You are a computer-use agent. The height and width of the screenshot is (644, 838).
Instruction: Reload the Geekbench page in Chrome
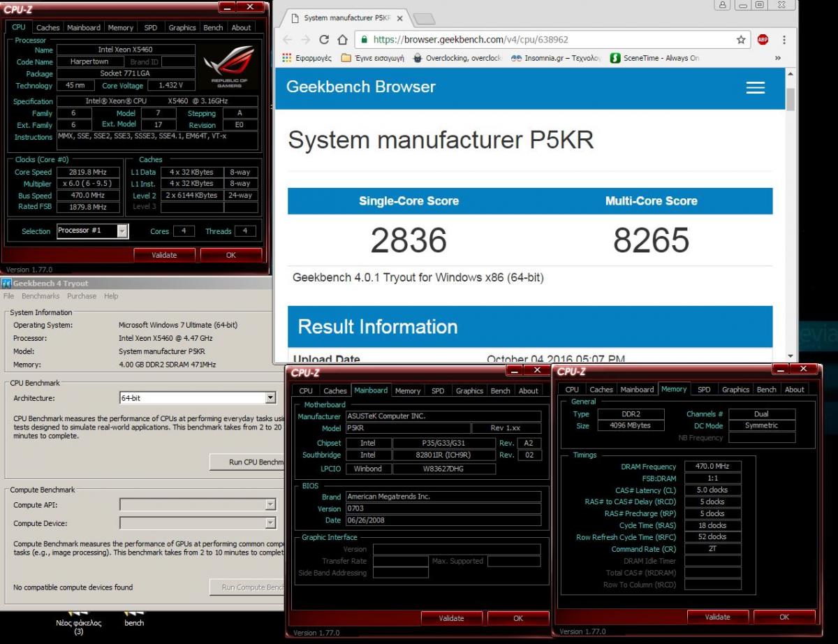click(x=324, y=40)
